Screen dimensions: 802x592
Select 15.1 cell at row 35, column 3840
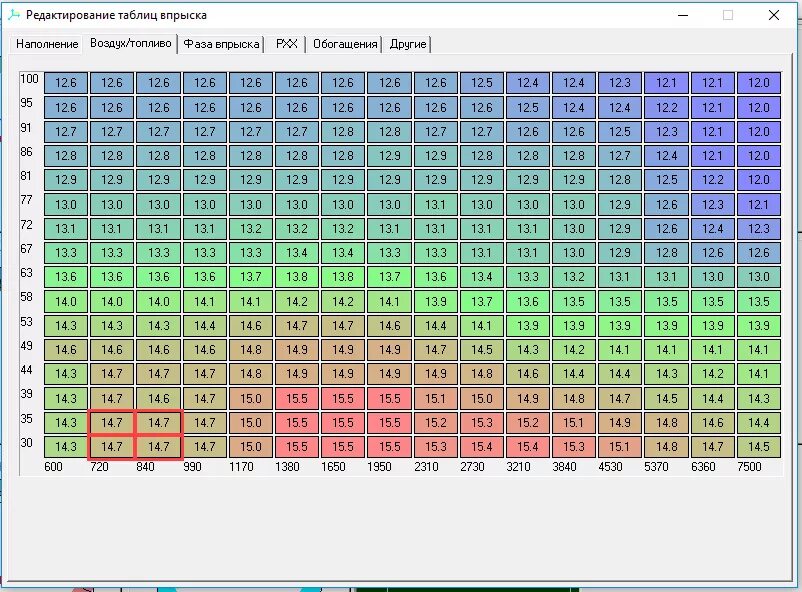(x=574, y=423)
